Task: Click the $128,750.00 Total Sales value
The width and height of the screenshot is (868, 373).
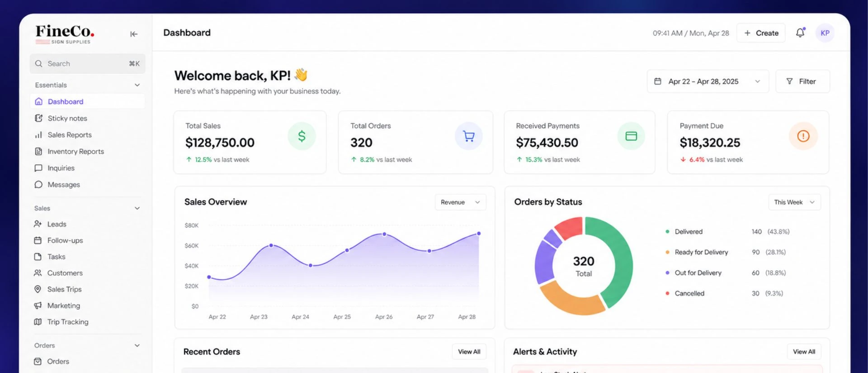Action: (x=220, y=143)
